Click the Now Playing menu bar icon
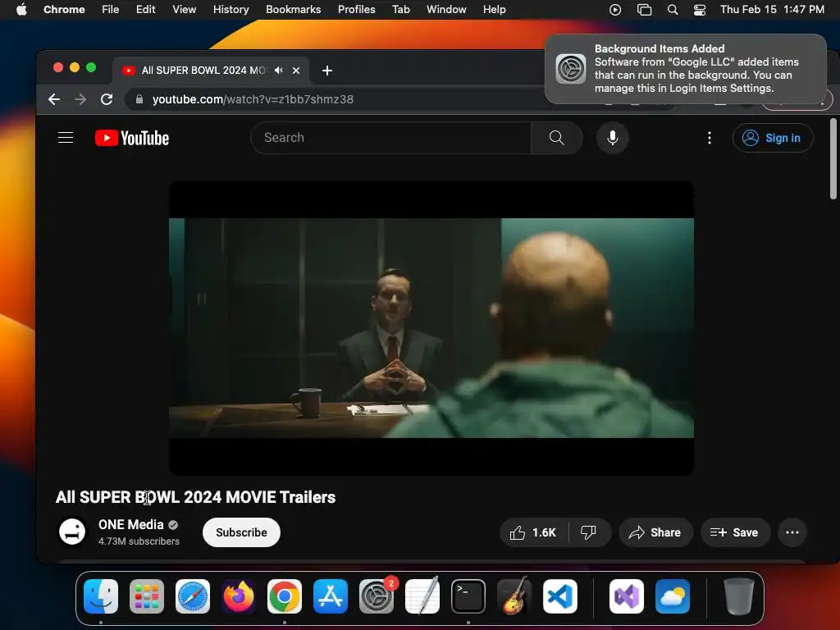 (x=615, y=10)
